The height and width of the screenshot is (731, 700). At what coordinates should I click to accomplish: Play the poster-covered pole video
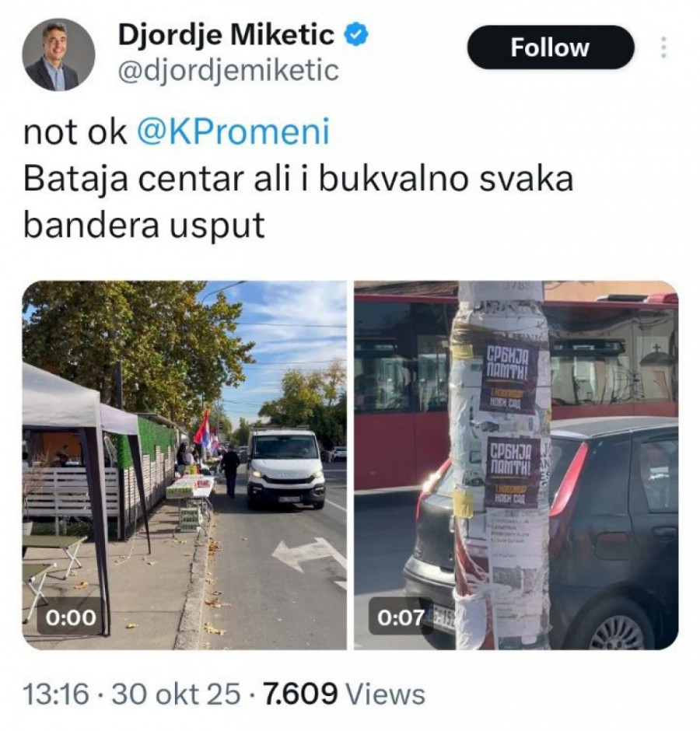[x=516, y=465]
